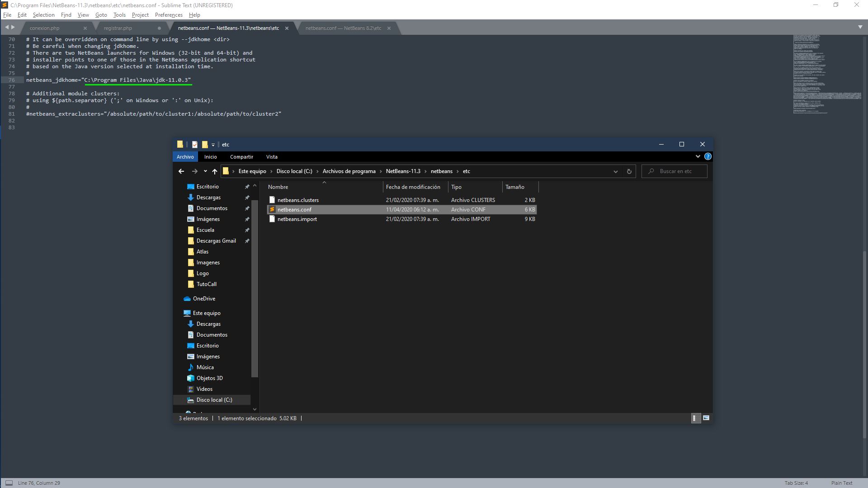Click the Sublime Text minimap
This screenshot has height=488, width=868.
point(827,74)
